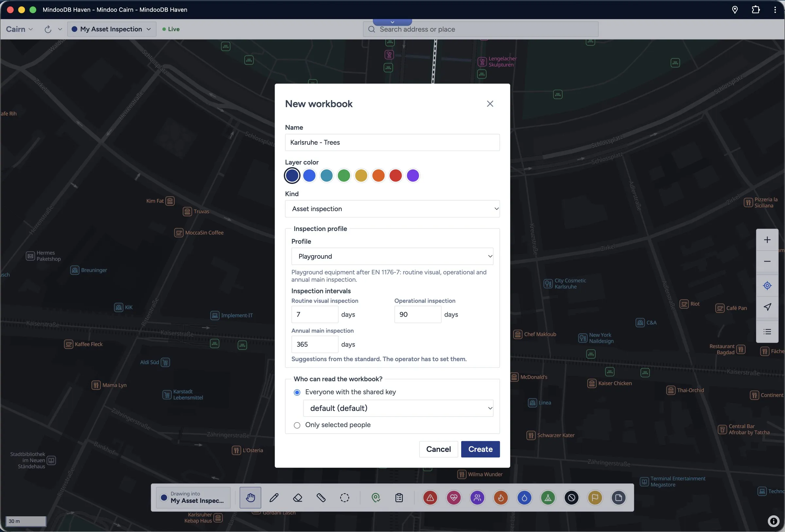Click the yellow flag marker
The height and width of the screenshot is (532, 785).
[595, 498]
